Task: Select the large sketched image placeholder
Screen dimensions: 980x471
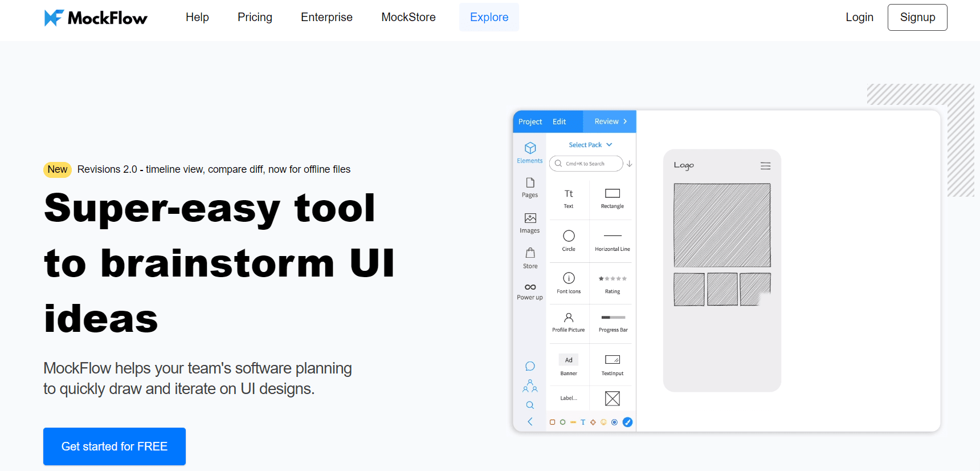Action: 722,225
